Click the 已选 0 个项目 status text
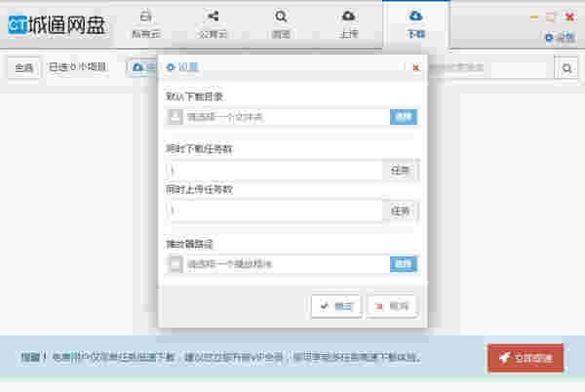The width and height of the screenshot is (585, 392). click(78, 67)
